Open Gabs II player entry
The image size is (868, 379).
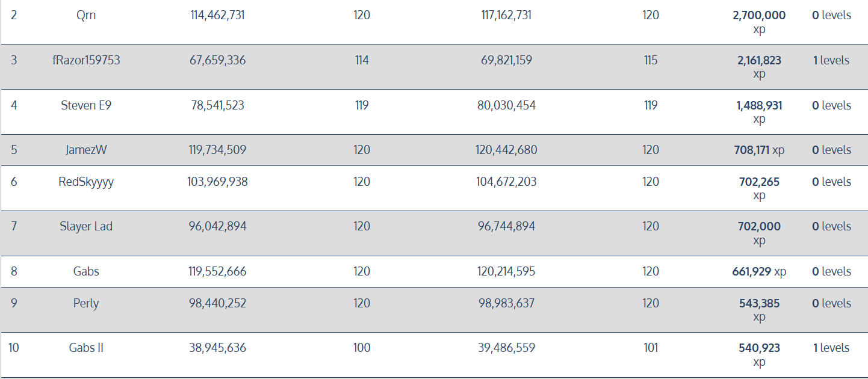pyautogui.click(x=86, y=348)
